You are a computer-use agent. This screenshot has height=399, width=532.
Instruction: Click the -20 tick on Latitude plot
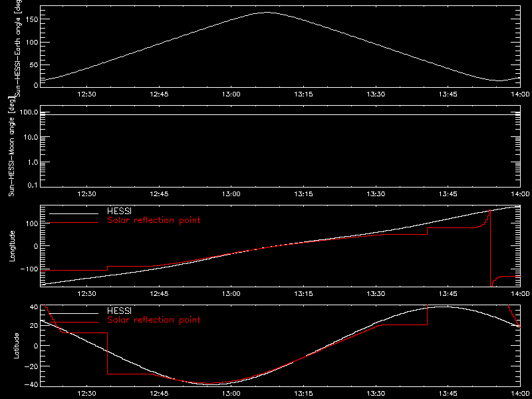(x=31, y=366)
